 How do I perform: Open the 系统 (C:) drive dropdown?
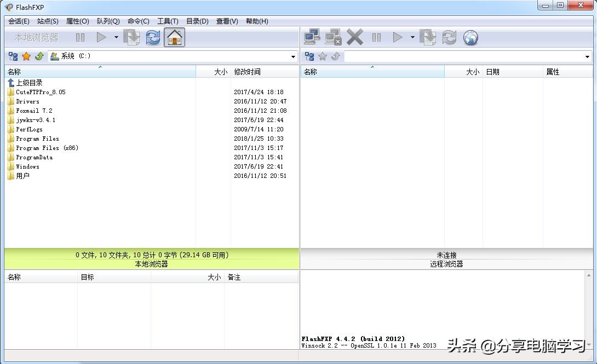click(x=294, y=56)
